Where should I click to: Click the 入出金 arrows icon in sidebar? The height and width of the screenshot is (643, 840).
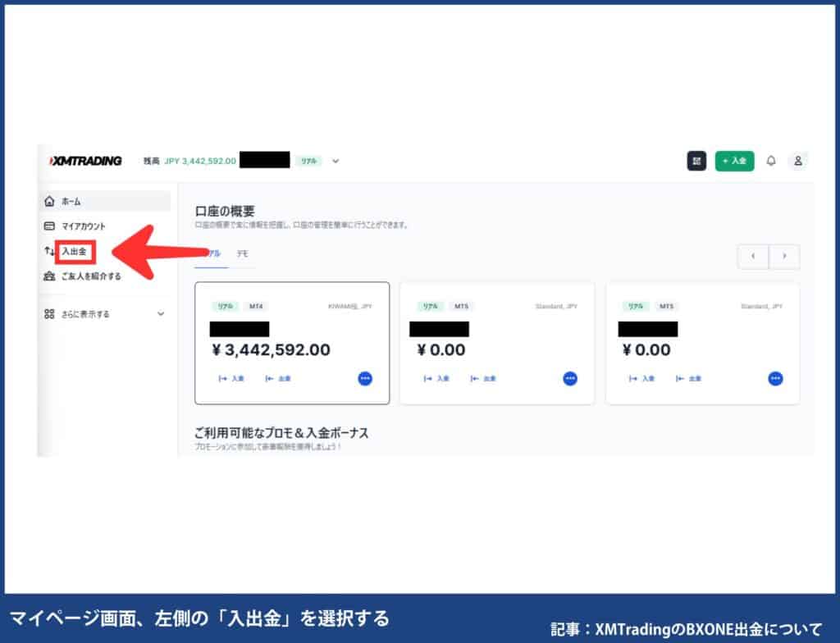50,252
